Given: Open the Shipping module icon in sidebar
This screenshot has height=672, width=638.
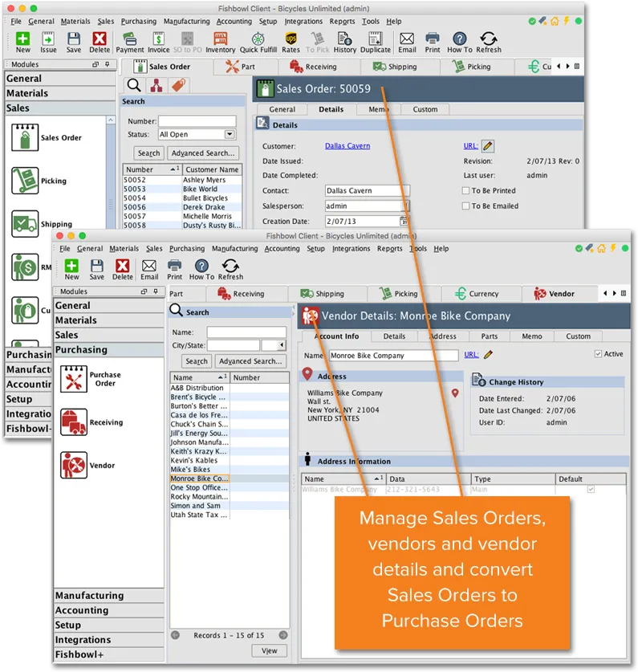Looking at the screenshot, I should tap(25, 223).
